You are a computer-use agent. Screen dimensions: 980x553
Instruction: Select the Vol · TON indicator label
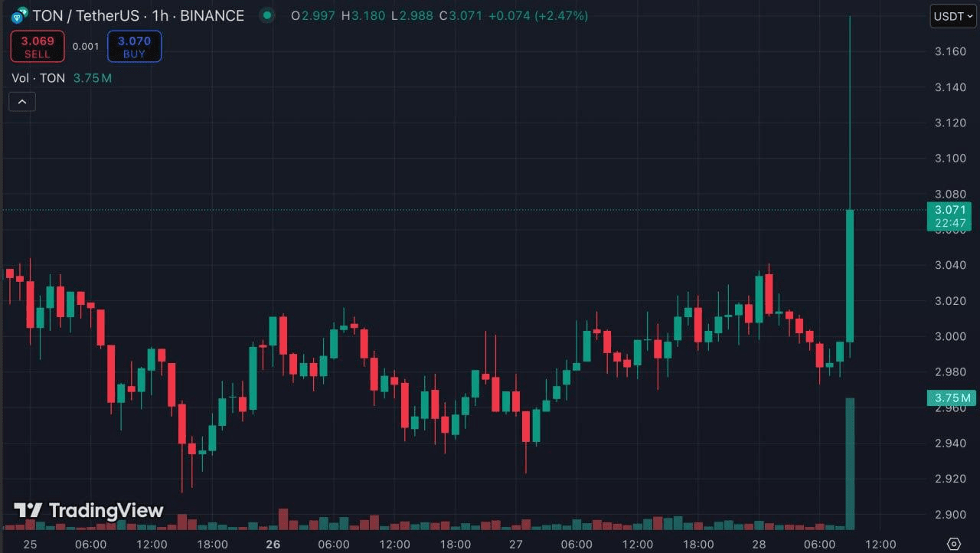38,78
